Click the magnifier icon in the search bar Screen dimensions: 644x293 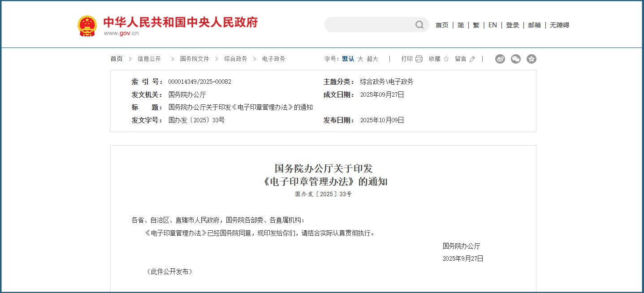(419, 25)
